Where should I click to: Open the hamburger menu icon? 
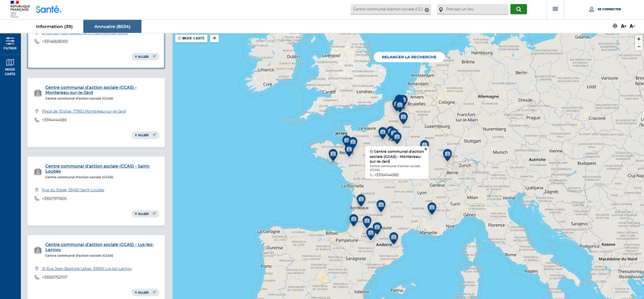click(x=555, y=9)
